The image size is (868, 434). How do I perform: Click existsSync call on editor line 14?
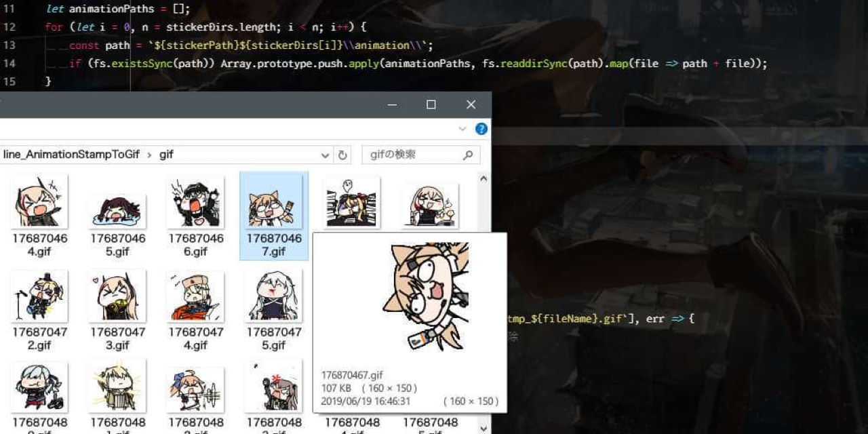pos(142,64)
